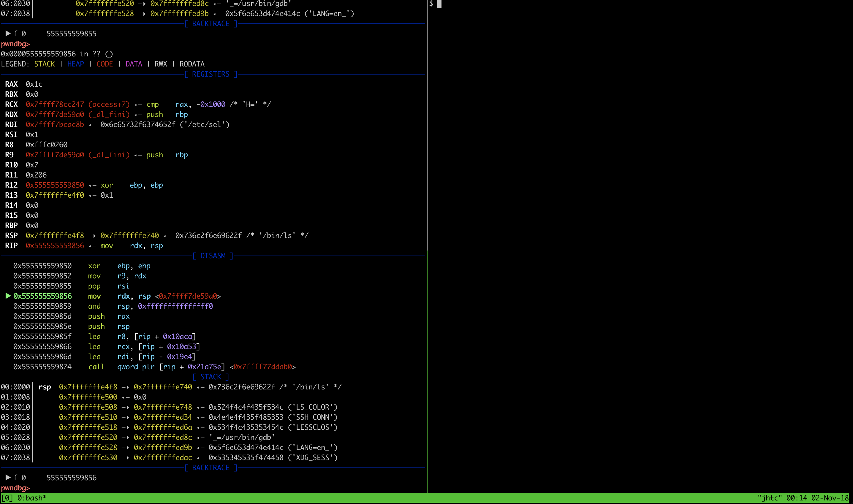Click the bottom pwndbg> prompt
The width and height of the screenshot is (853, 504).
coord(15,488)
